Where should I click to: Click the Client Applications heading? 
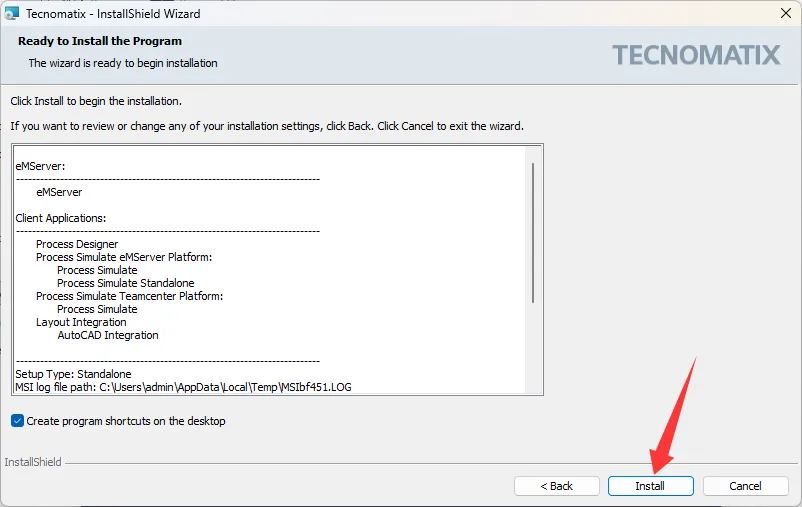(x=61, y=218)
